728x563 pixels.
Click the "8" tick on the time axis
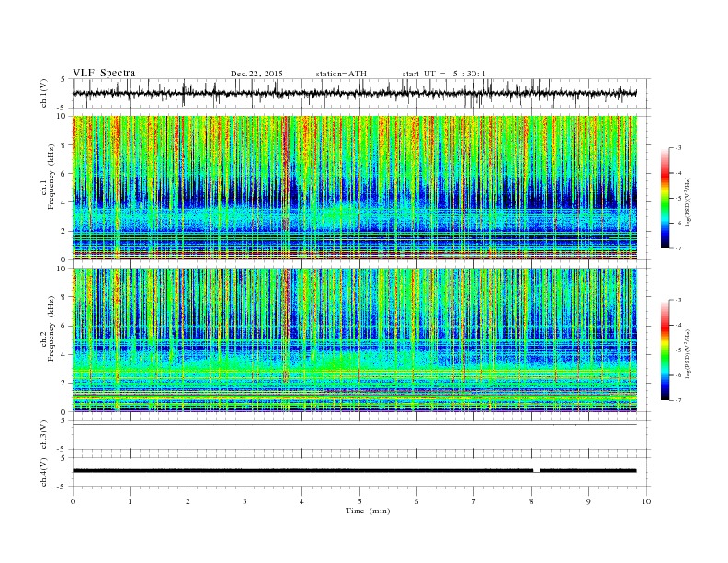tap(531, 501)
